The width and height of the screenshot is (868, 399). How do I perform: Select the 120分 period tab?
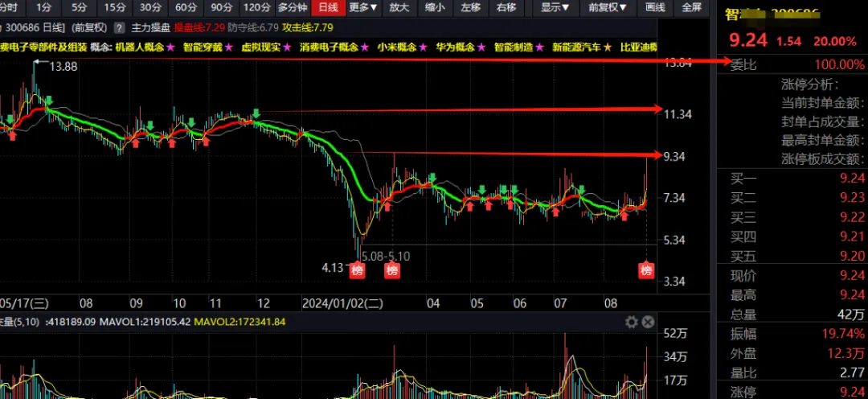tap(257, 7)
